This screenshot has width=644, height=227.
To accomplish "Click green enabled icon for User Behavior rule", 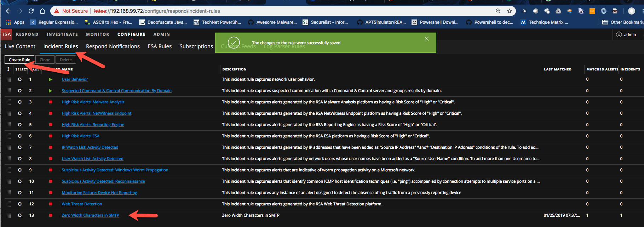I will [x=50, y=79].
